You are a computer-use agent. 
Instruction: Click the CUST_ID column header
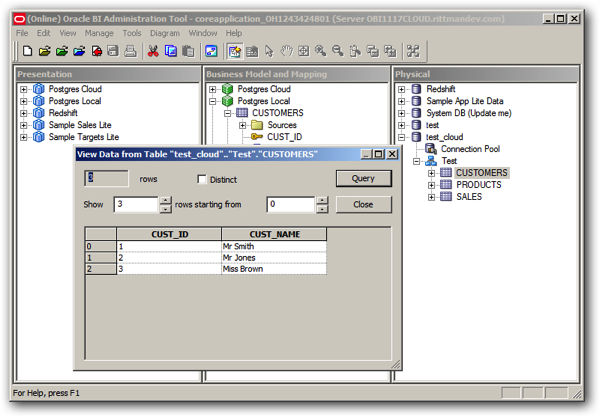click(169, 234)
